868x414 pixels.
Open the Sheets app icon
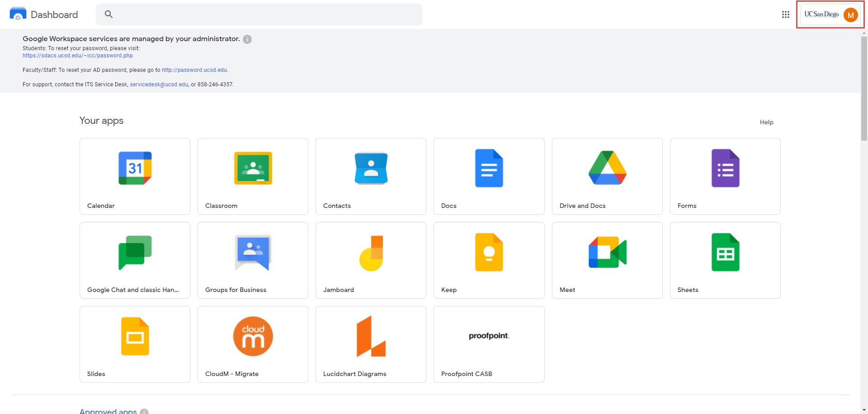click(726, 252)
